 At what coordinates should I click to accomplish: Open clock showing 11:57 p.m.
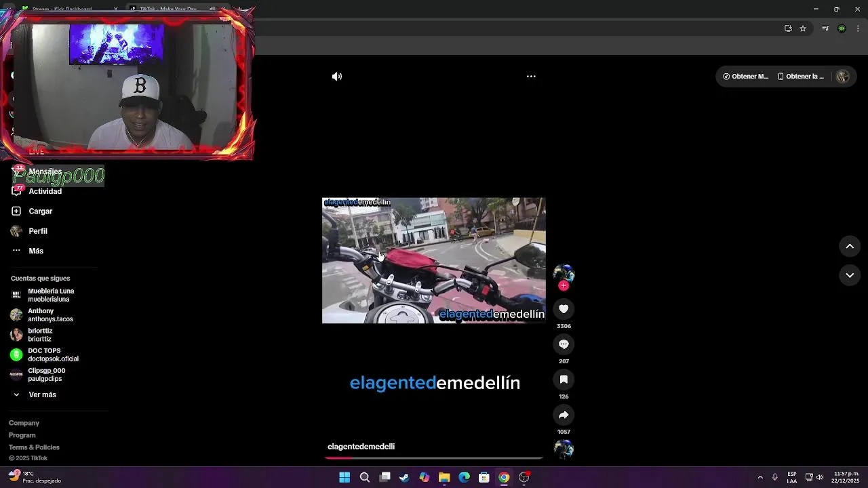point(846,477)
